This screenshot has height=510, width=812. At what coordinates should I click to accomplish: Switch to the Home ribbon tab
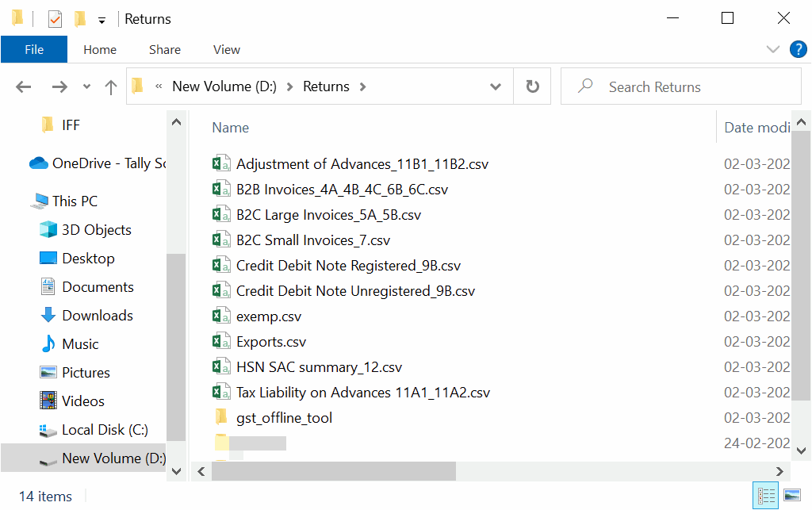point(100,50)
